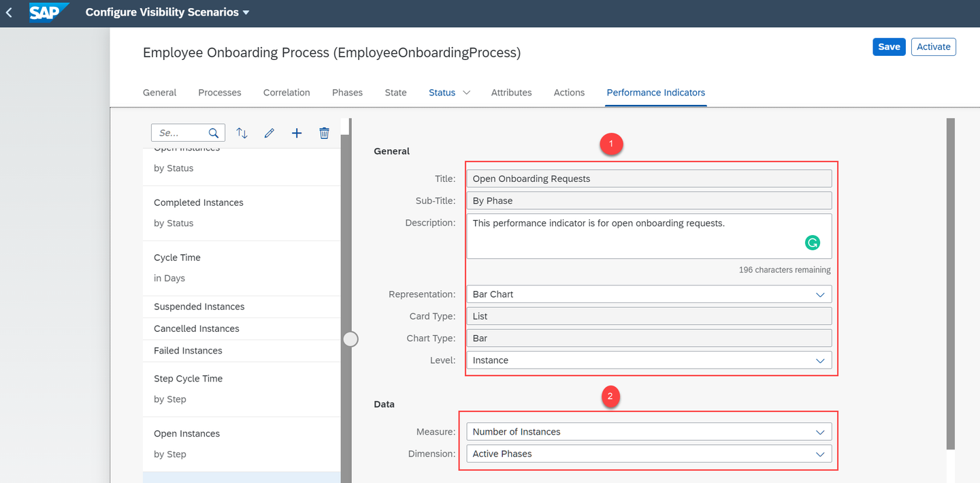
Task: Switch to the Phases tab
Action: click(347, 93)
